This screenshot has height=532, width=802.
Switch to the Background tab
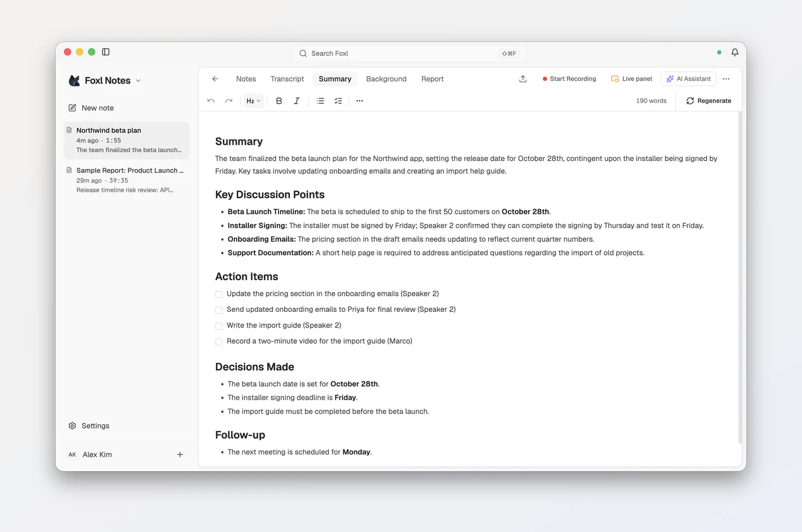coord(387,79)
